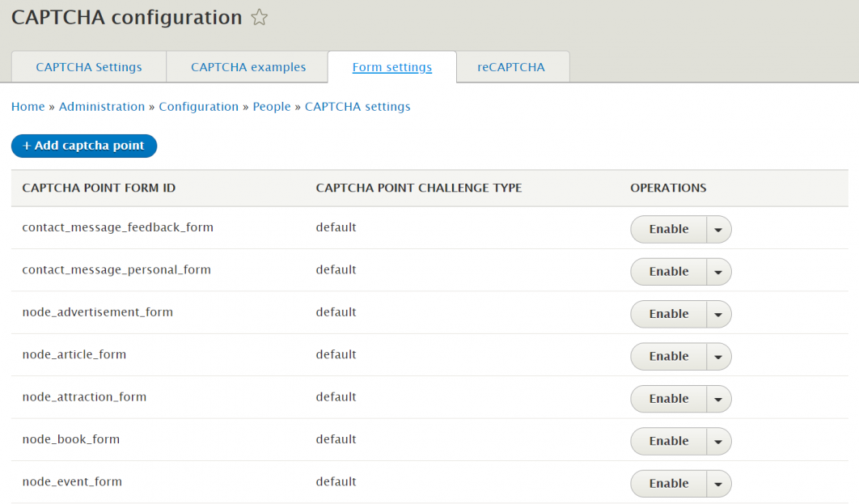
Task: Expand the operations dropdown for contact_message_personal_form
Action: tap(718, 271)
